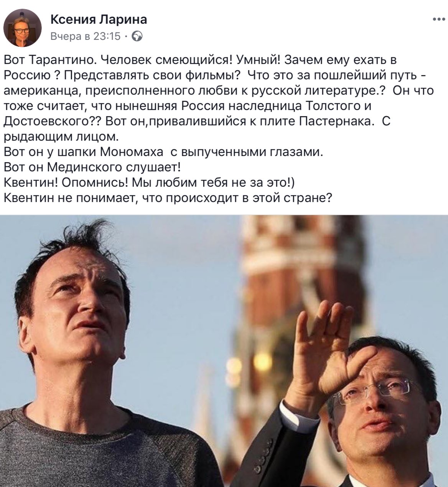This screenshot has height=487, width=448.
Task: Open Ксения Ларина's round profile avatar
Action: pyautogui.click(x=22, y=28)
